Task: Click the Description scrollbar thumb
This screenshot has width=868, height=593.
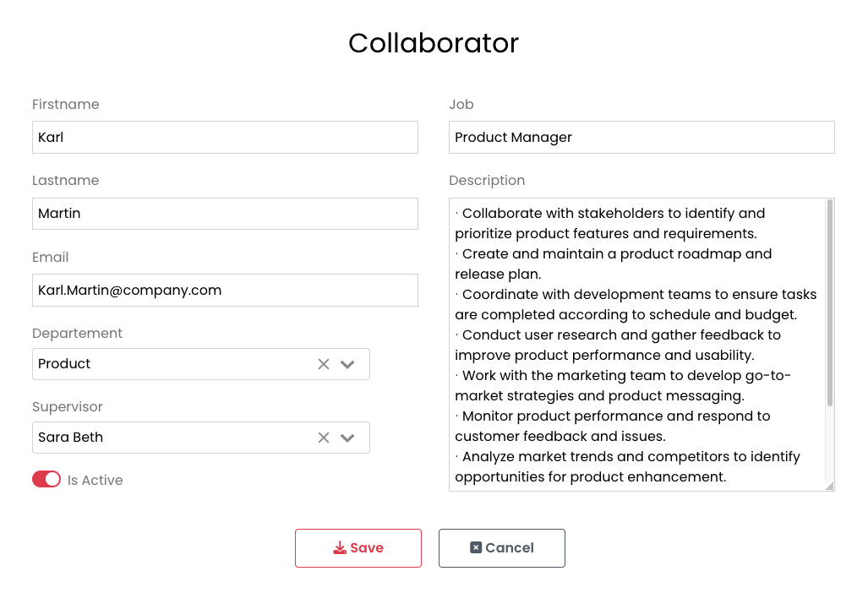Action: 830,302
